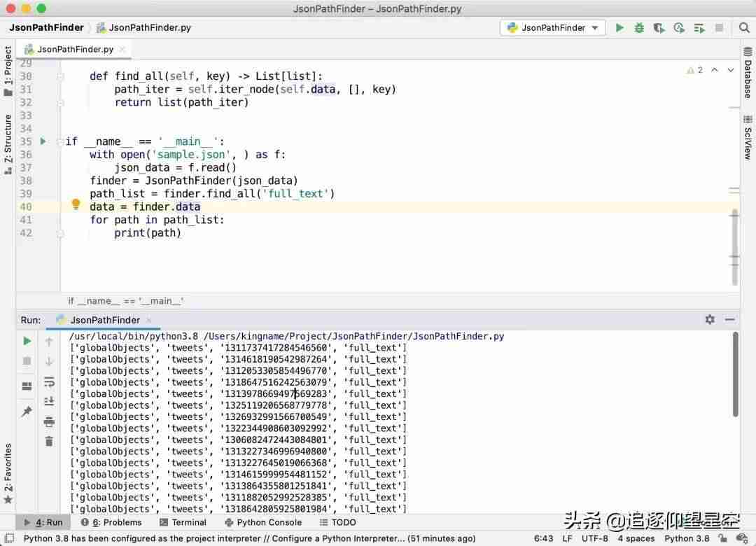Open the 6: Problems tab
Viewport: 756px width, 546px height.
point(112,522)
